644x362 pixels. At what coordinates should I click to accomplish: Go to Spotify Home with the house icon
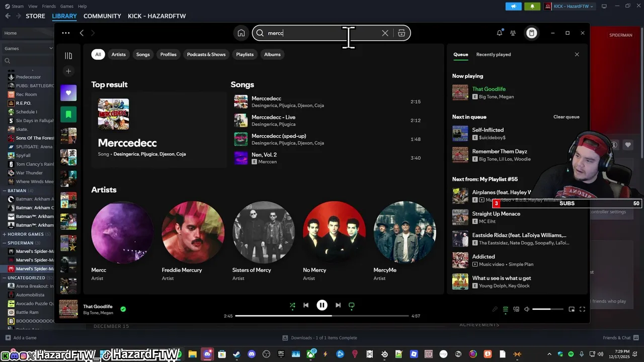coord(241,33)
